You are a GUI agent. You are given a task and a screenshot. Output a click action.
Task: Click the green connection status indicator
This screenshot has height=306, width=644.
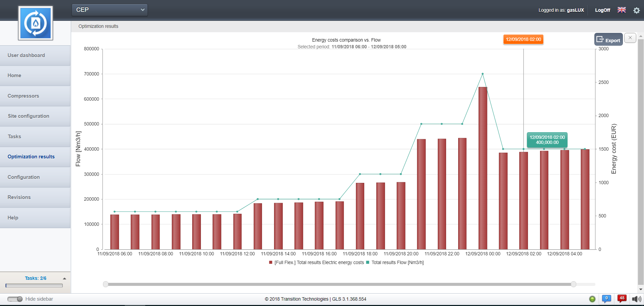592,299
